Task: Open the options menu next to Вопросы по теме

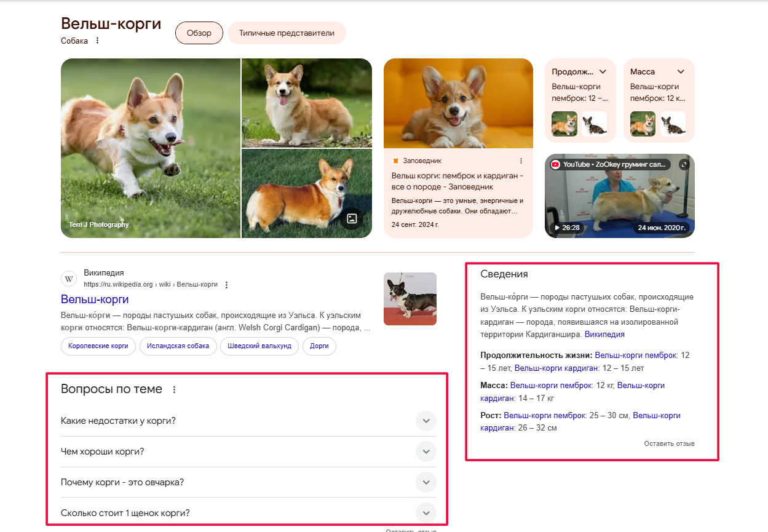Action: 174,390
